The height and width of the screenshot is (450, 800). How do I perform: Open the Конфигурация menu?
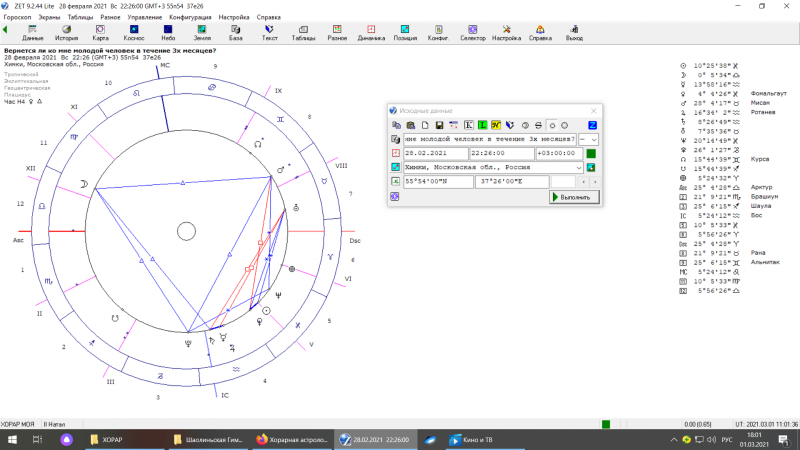(x=189, y=17)
